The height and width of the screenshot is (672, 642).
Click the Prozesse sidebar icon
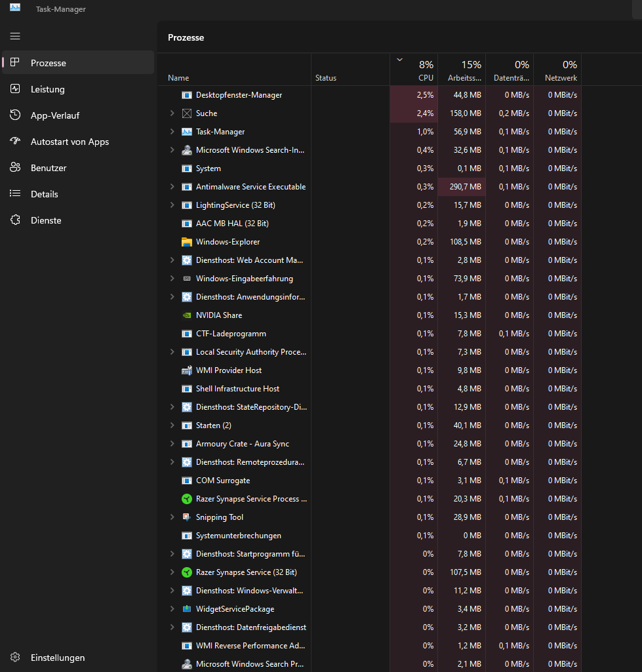click(15, 62)
